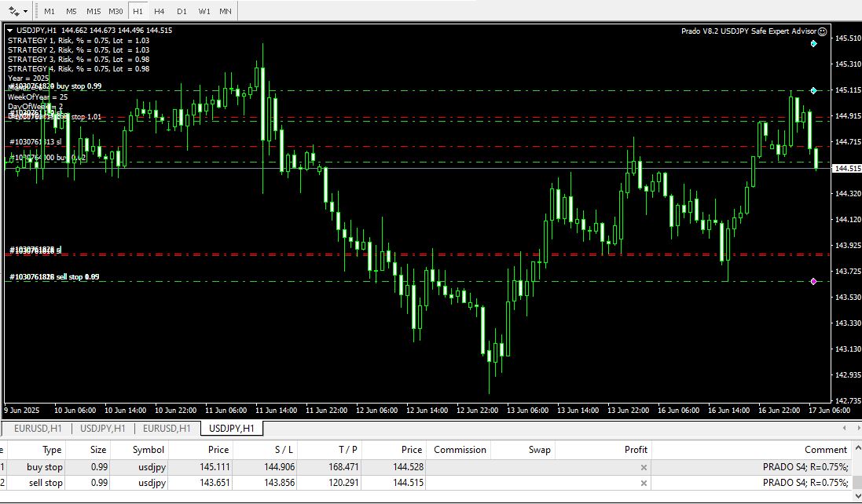862x504 pixels.
Task: Click the active H1 timeframe button
Action: [138, 11]
